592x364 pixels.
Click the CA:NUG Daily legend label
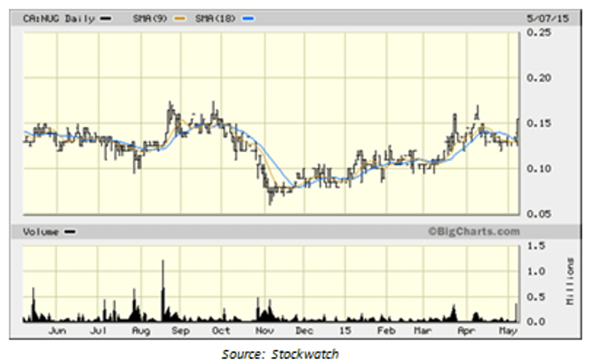[59, 19]
